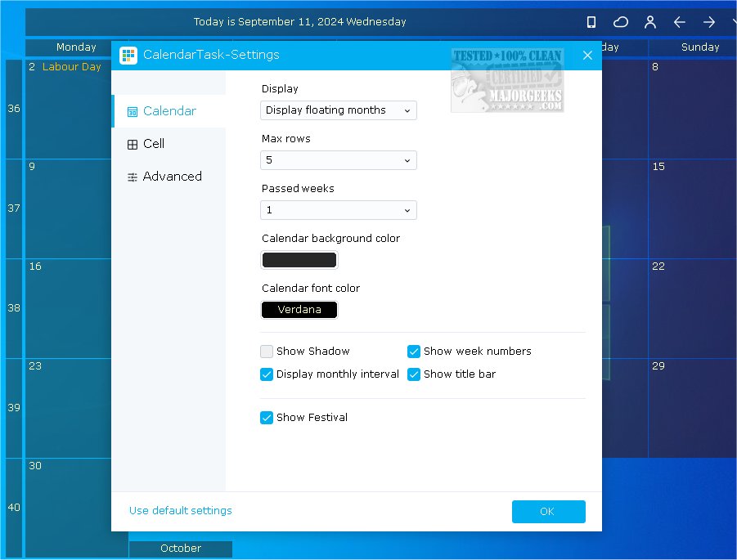Viewport: 737px width, 560px height.
Task: Click Sunday September 8 in the calendar
Action: pyautogui.click(x=692, y=109)
